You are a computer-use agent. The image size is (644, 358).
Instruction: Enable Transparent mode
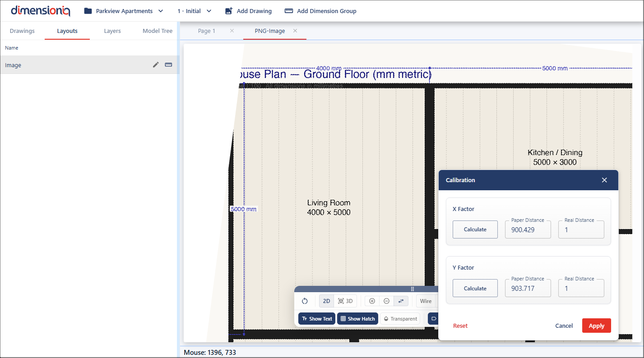pos(400,319)
